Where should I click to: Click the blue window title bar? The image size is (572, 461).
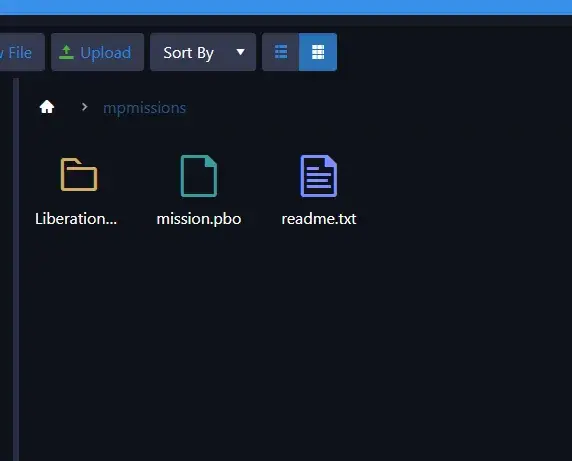(x=286, y=7)
